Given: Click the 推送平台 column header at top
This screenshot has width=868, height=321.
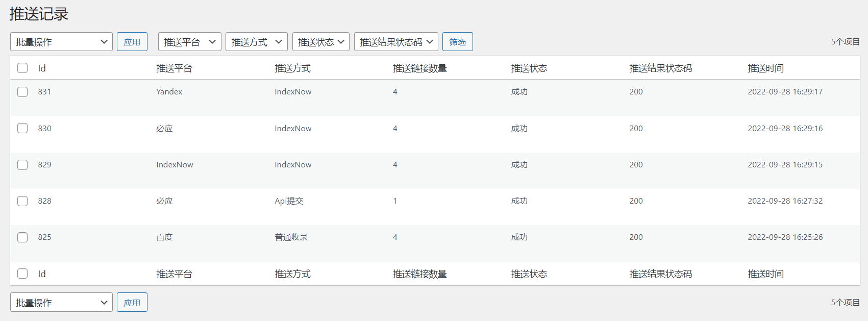Looking at the screenshot, I should tap(174, 68).
